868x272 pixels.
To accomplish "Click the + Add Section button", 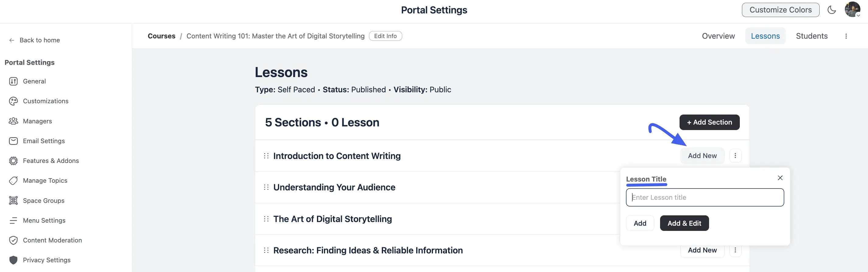I will pyautogui.click(x=709, y=122).
